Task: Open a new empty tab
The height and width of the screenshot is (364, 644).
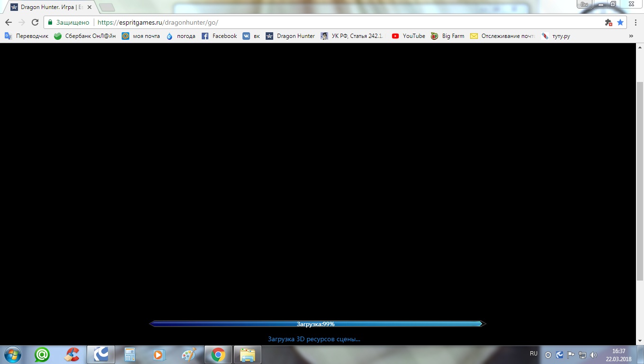Action: click(107, 7)
